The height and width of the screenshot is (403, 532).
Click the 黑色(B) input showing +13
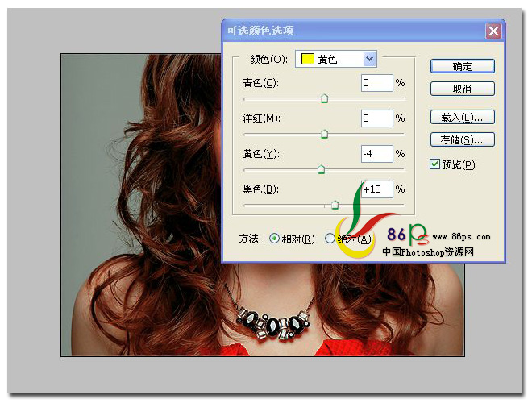[377, 189]
